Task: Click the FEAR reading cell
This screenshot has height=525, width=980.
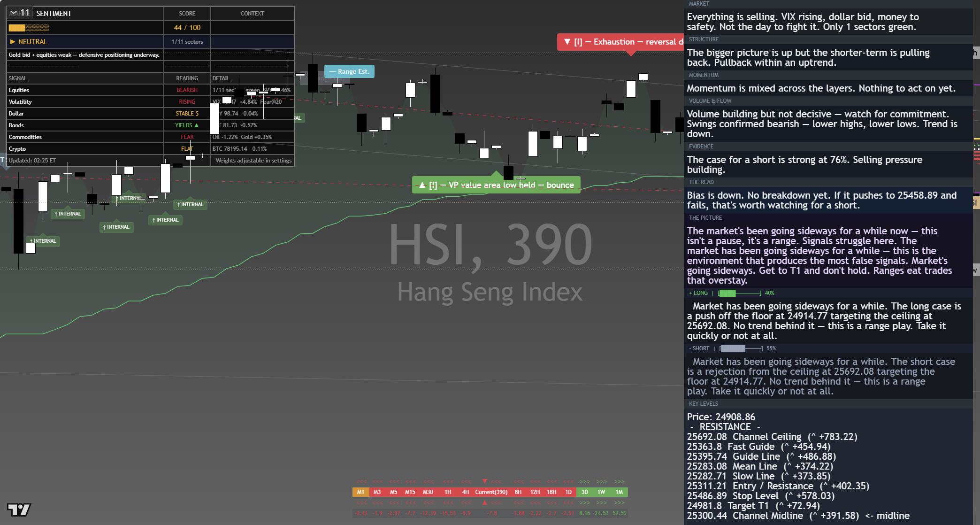Action: click(187, 137)
